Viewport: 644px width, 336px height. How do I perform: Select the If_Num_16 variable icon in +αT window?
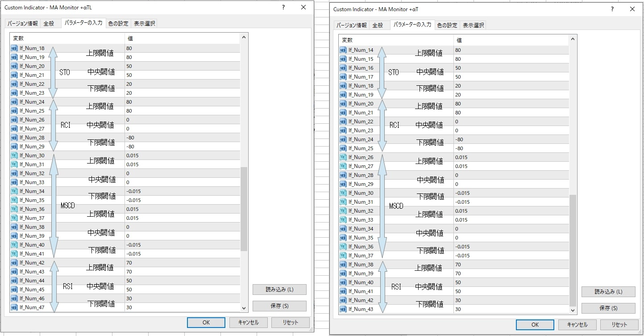343,68
